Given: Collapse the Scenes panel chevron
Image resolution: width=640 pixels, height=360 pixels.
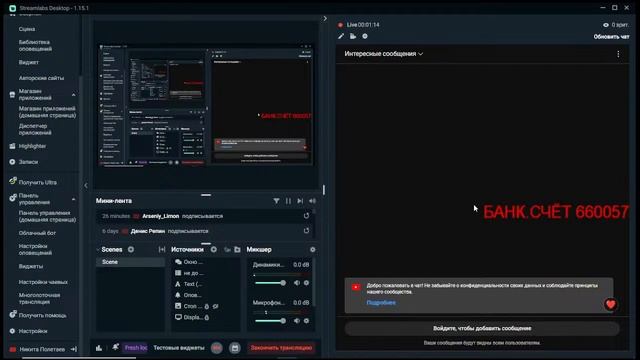Looking at the screenshot, I should point(98,249).
